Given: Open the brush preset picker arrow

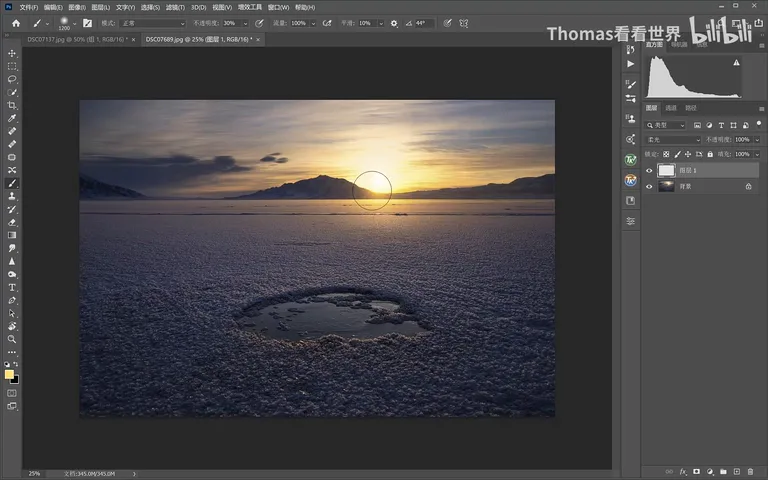Looking at the screenshot, I should (74, 24).
